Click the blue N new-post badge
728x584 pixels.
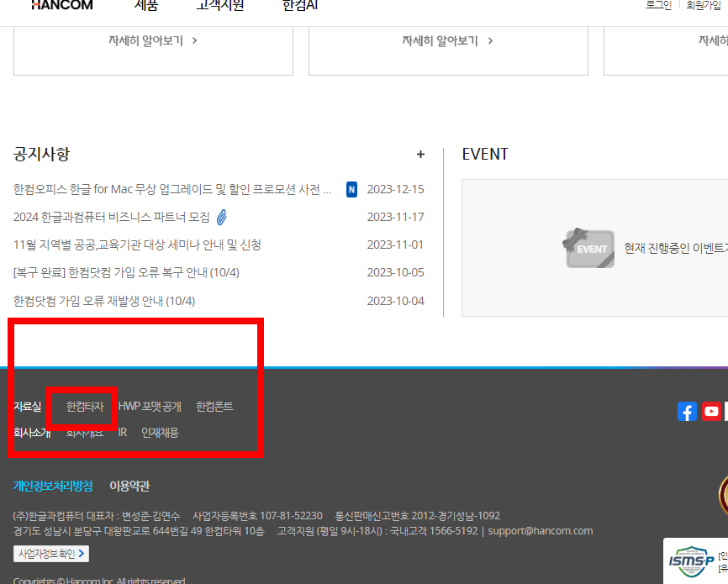click(352, 188)
